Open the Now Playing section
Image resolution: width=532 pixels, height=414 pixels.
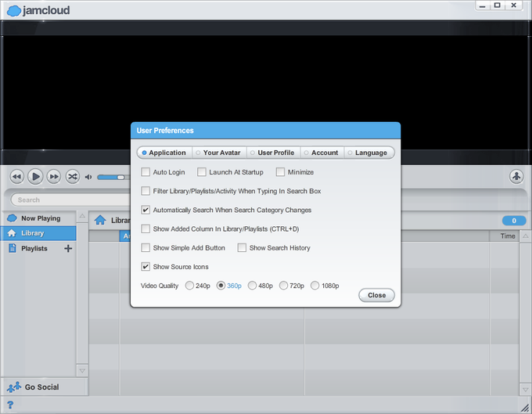(38, 218)
